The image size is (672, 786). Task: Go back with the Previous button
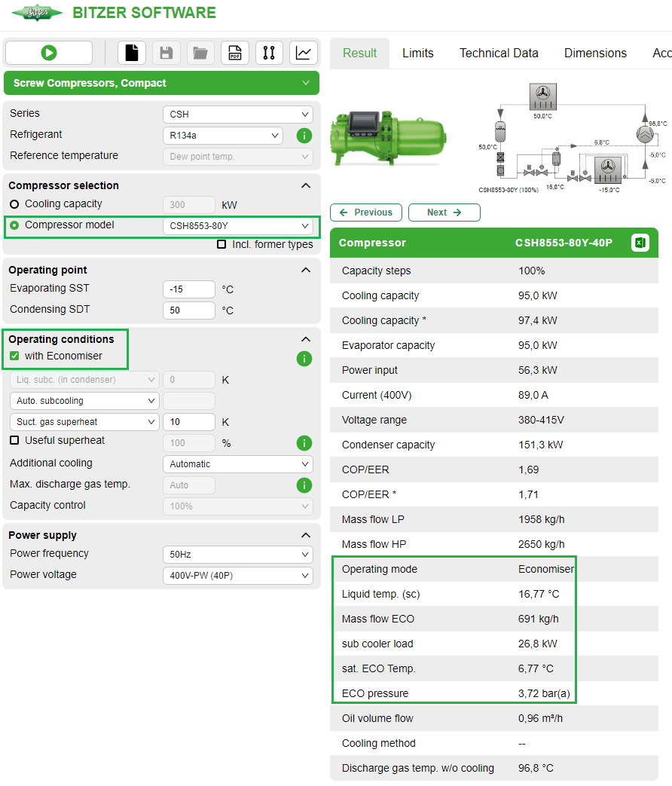(x=365, y=213)
